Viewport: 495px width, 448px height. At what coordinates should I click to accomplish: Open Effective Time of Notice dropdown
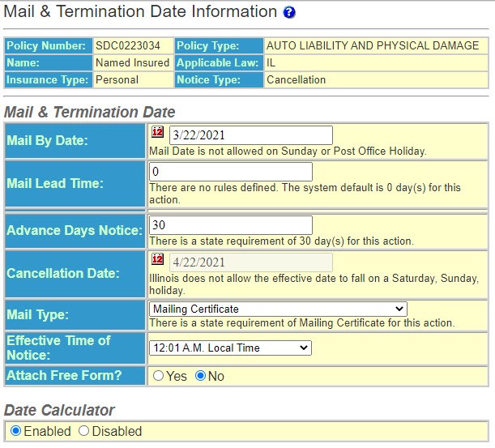(230, 348)
